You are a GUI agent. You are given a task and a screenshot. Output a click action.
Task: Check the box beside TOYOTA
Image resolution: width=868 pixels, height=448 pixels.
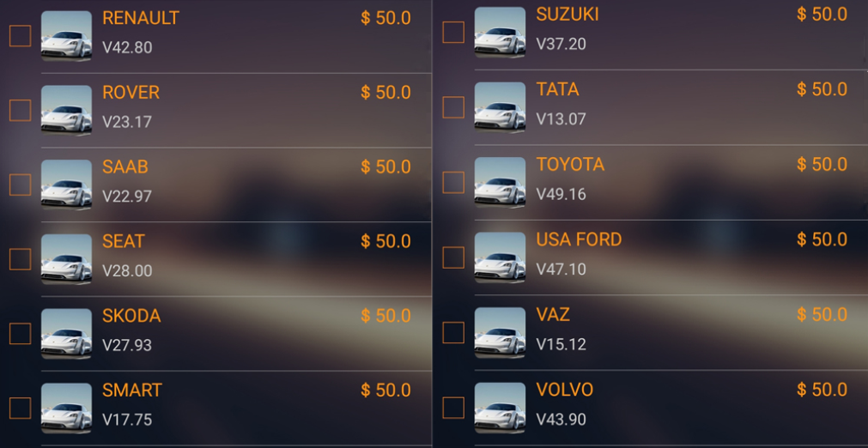tap(452, 183)
